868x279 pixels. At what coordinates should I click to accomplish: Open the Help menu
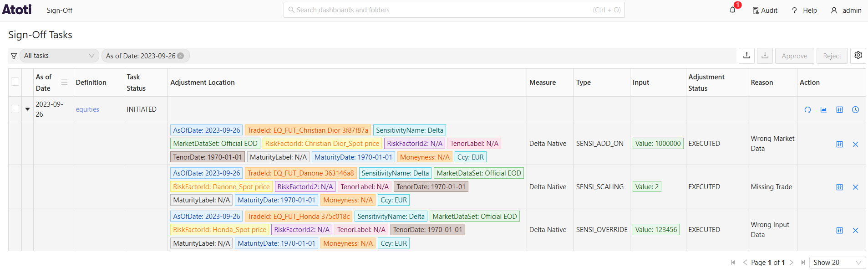[x=804, y=10]
